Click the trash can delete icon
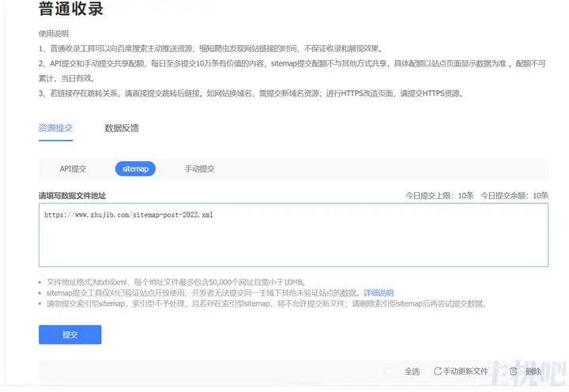The height and width of the screenshot is (392, 569). click(513, 371)
